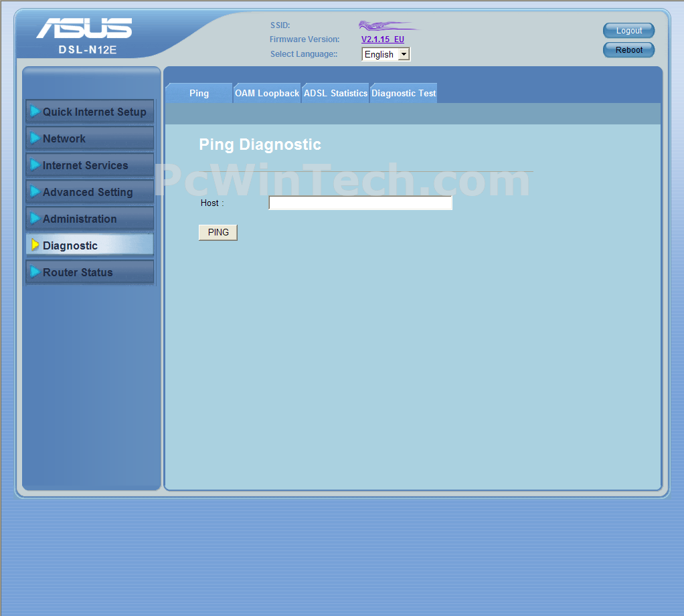Open the OAM Loopback tab
The height and width of the screenshot is (616, 684).
coord(267,93)
